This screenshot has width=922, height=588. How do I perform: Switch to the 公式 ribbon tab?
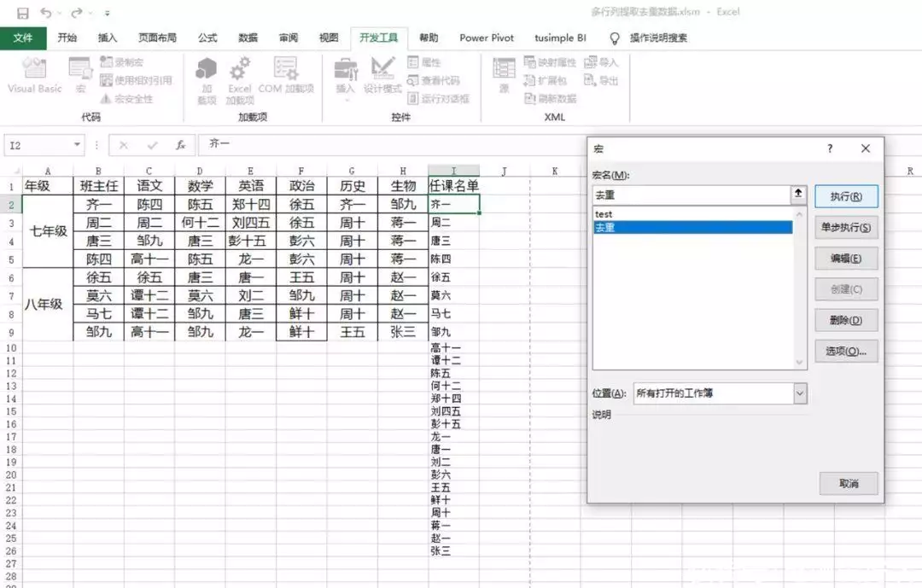(207, 38)
